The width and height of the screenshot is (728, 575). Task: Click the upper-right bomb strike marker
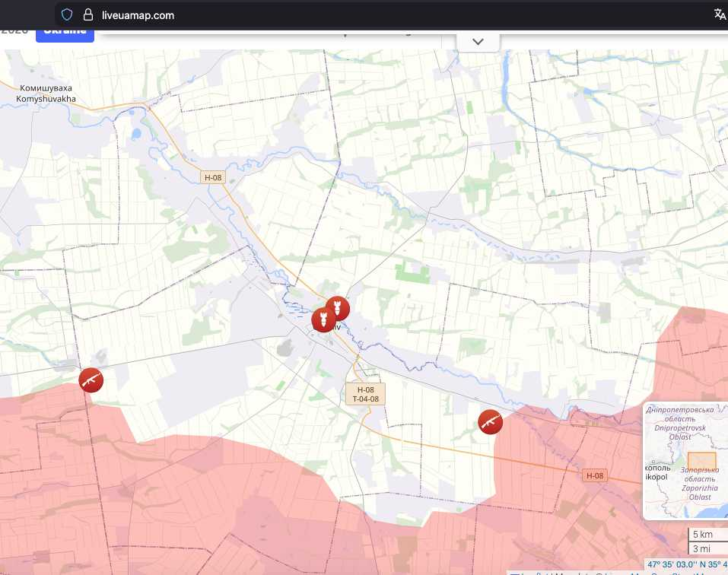click(x=337, y=308)
